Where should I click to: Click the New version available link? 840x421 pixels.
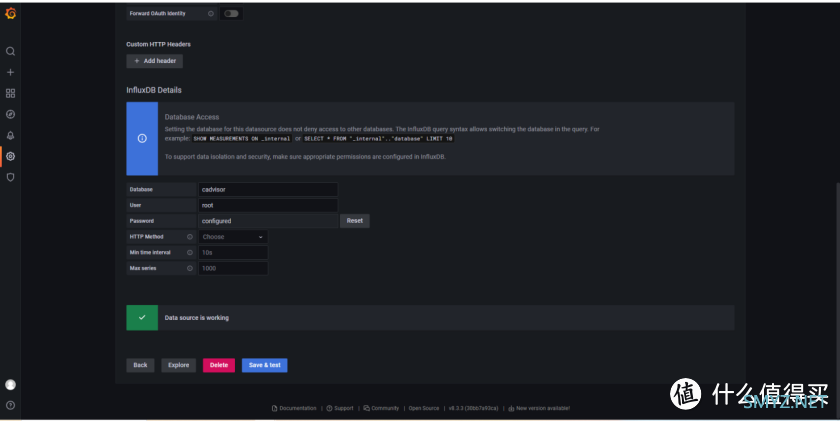(x=539, y=408)
